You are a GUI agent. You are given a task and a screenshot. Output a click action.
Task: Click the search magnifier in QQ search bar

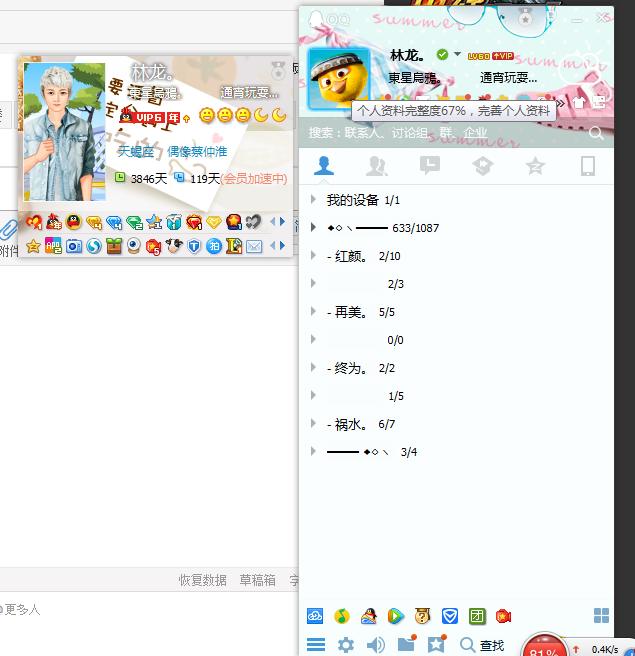[596, 133]
